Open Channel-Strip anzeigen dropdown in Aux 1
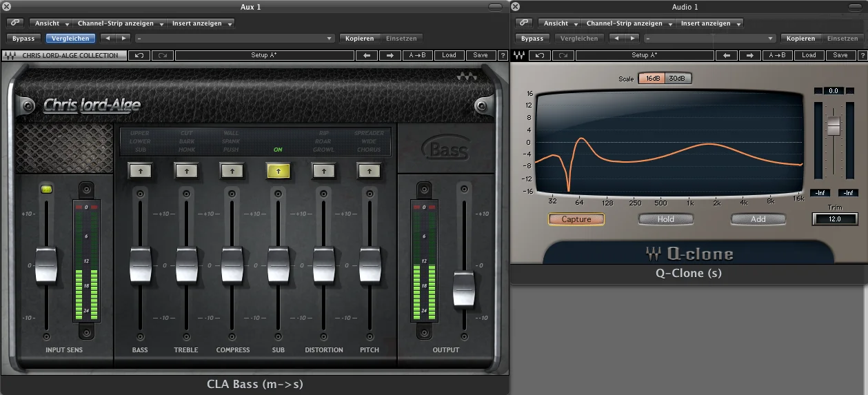 pos(120,23)
